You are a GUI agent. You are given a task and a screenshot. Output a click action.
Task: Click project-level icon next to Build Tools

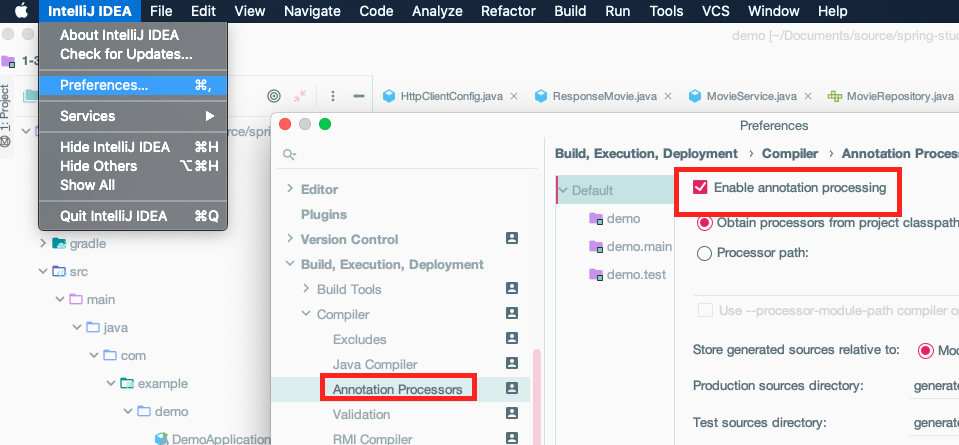coord(512,288)
